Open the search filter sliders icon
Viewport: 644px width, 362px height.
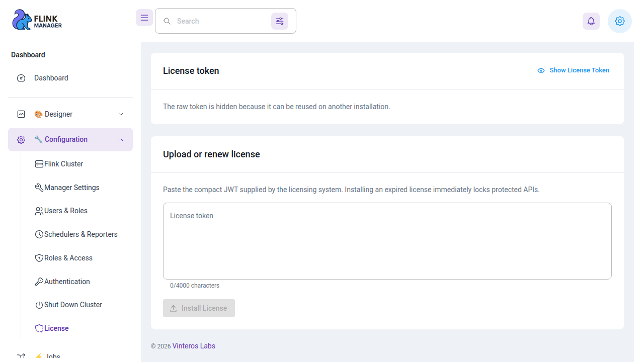[280, 21]
